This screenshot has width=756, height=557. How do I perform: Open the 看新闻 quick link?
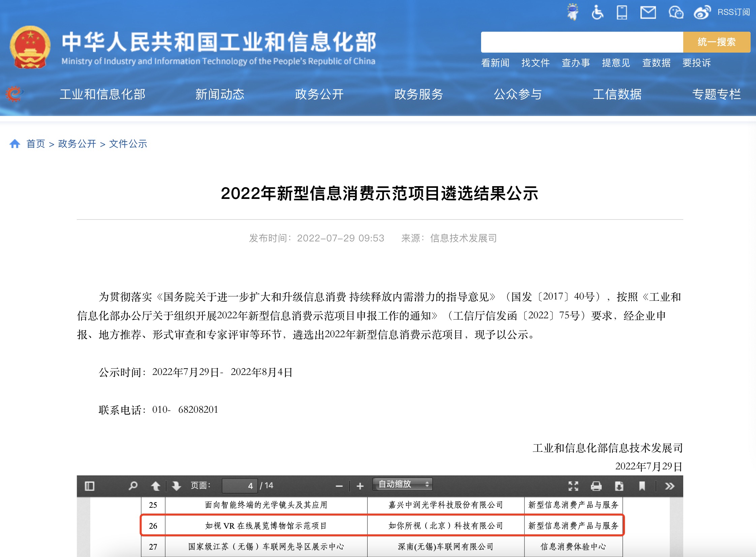[x=495, y=63]
